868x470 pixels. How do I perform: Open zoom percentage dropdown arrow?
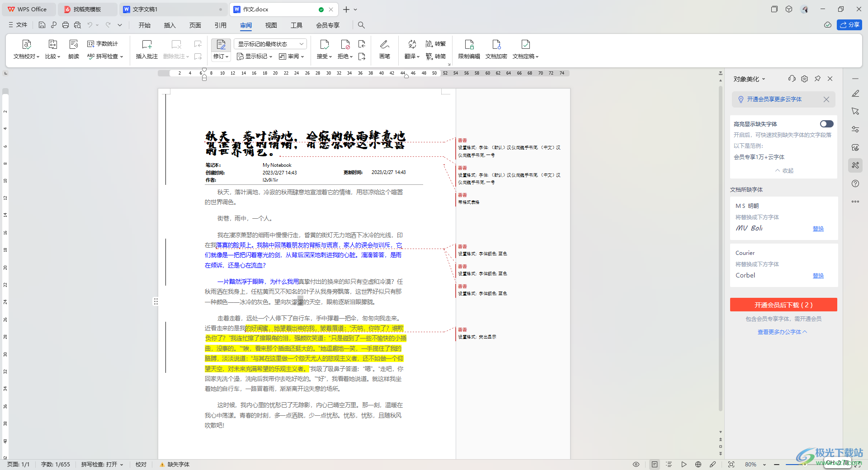coord(764,465)
